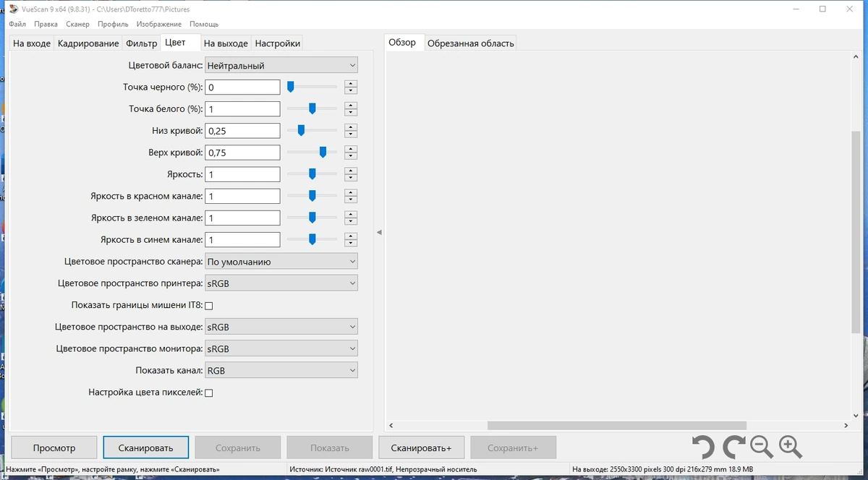Click the preview scrollbar left arrow
The width and height of the screenshot is (868, 480).
[x=391, y=426]
